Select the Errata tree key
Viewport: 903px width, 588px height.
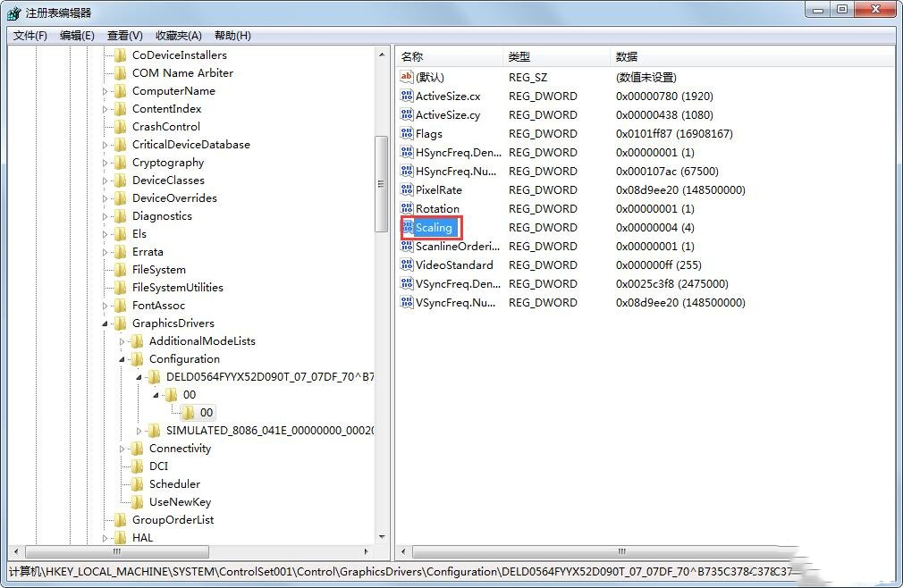(x=148, y=252)
